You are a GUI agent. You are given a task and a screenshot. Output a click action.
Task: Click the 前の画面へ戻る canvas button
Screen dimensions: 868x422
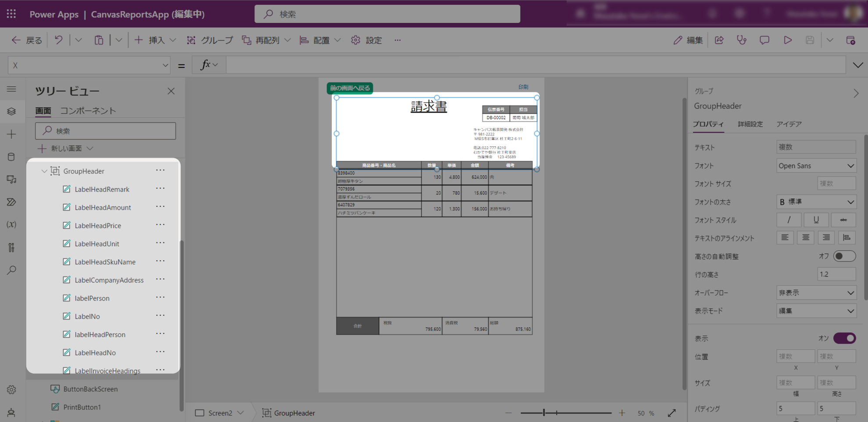click(350, 88)
